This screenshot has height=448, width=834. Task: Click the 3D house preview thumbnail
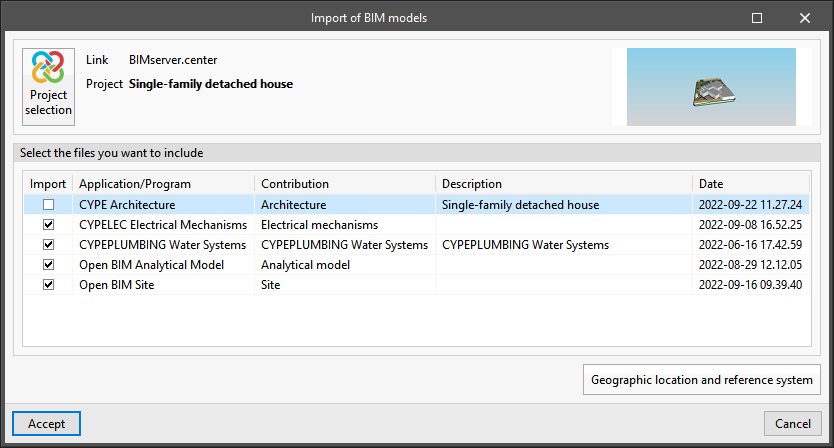[x=711, y=87]
